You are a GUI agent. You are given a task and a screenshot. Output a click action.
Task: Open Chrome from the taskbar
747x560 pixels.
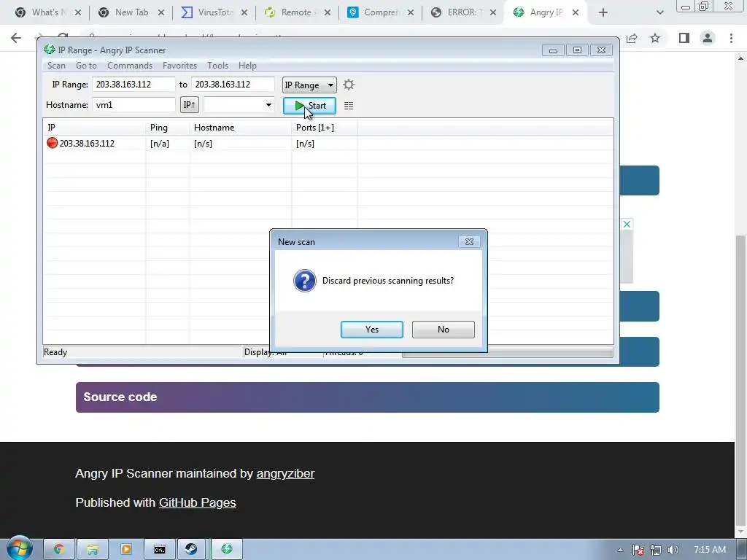tap(60, 550)
